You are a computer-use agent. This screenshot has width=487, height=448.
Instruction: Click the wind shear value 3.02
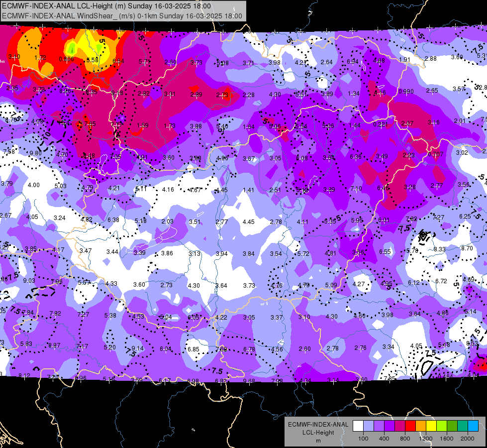click(462, 152)
